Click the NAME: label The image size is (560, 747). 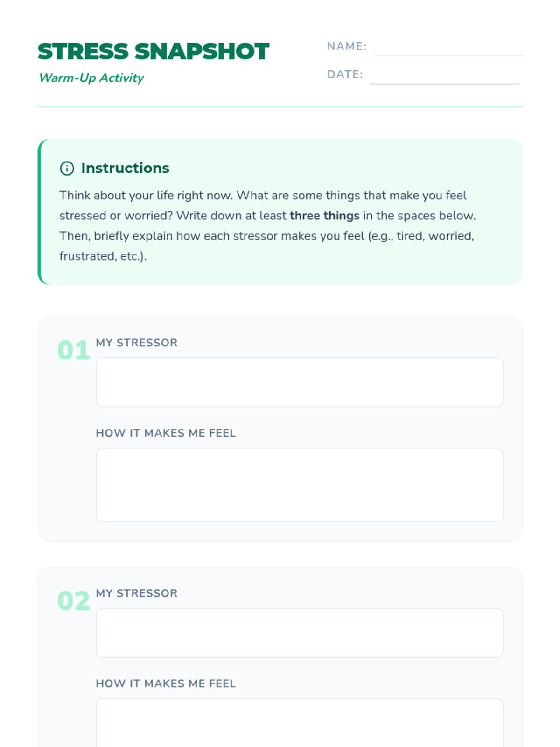pyautogui.click(x=347, y=47)
